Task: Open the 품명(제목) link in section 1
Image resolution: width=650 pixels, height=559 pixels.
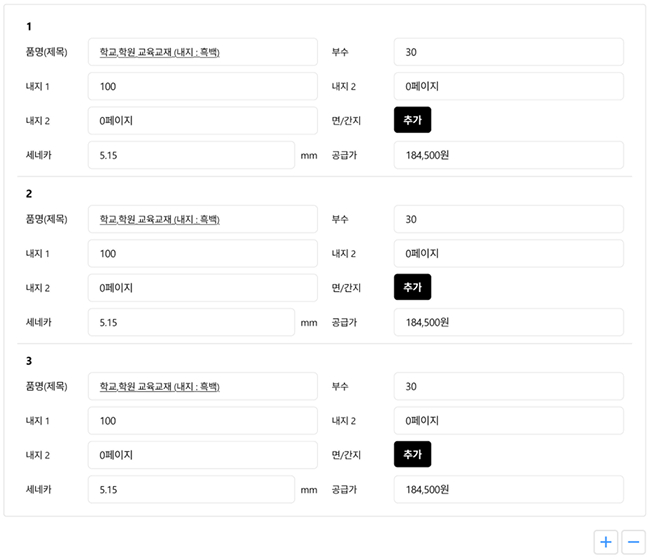Action: point(159,52)
